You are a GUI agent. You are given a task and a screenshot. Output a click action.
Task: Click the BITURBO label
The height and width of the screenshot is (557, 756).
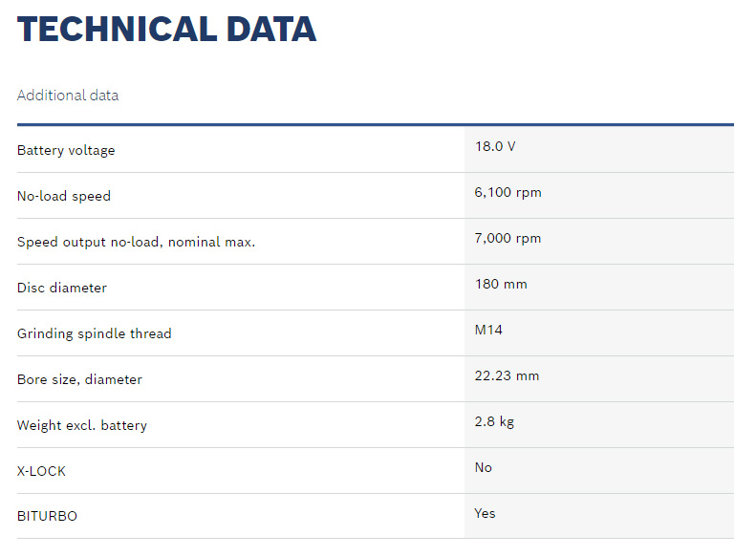pyautogui.click(x=47, y=517)
